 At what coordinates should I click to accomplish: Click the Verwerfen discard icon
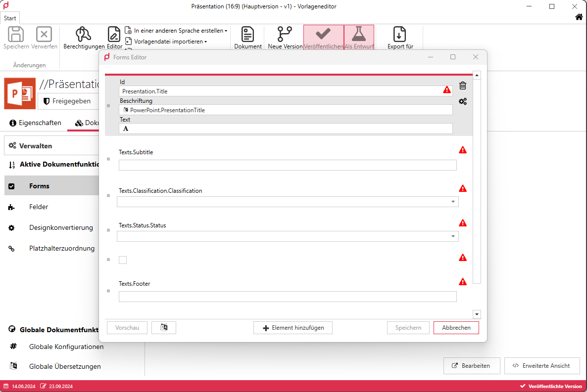tap(44, 34)
